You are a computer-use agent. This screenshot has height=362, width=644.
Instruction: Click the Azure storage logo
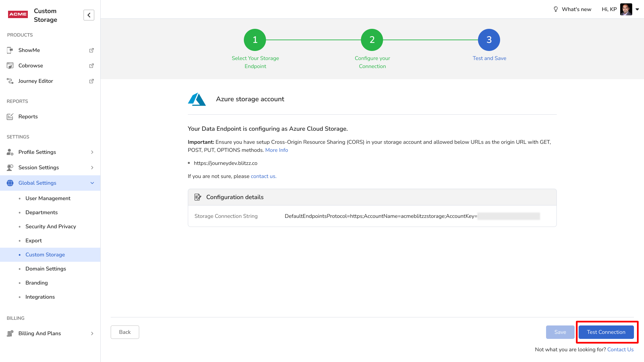click(x=197, y=99)
